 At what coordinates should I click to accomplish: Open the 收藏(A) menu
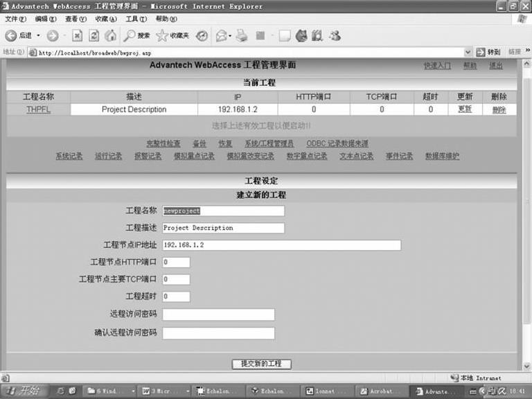(106, 19)
